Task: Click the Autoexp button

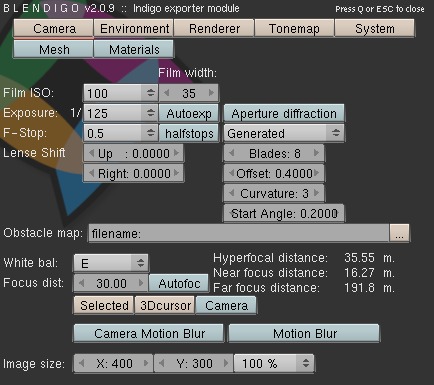Action: coord(189,113)
